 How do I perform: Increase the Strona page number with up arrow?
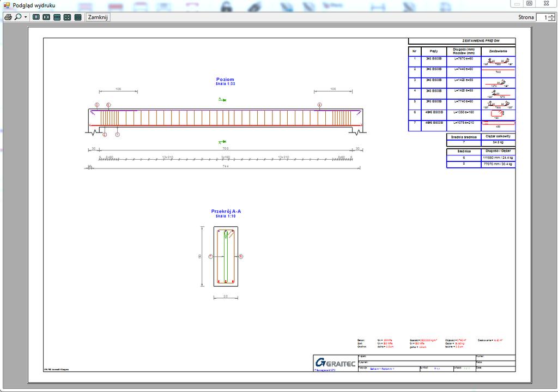pyautogui.click(x=551, y=15)
